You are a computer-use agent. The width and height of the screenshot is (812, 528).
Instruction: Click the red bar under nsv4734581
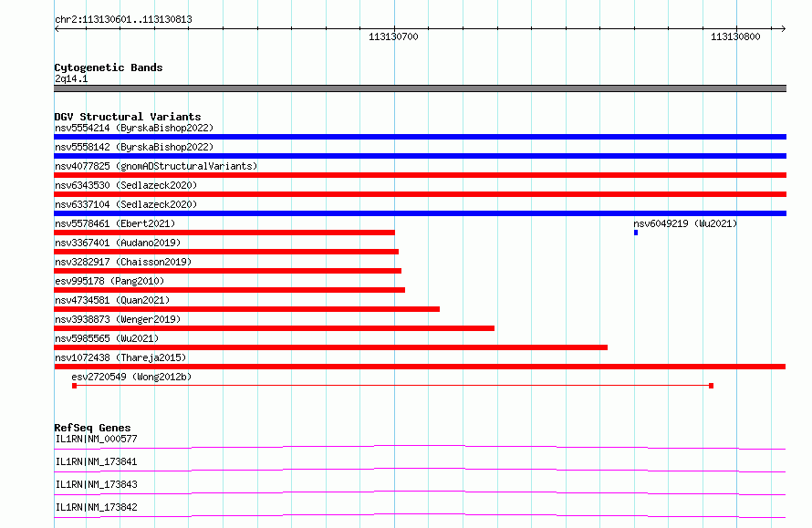point(246,309)
